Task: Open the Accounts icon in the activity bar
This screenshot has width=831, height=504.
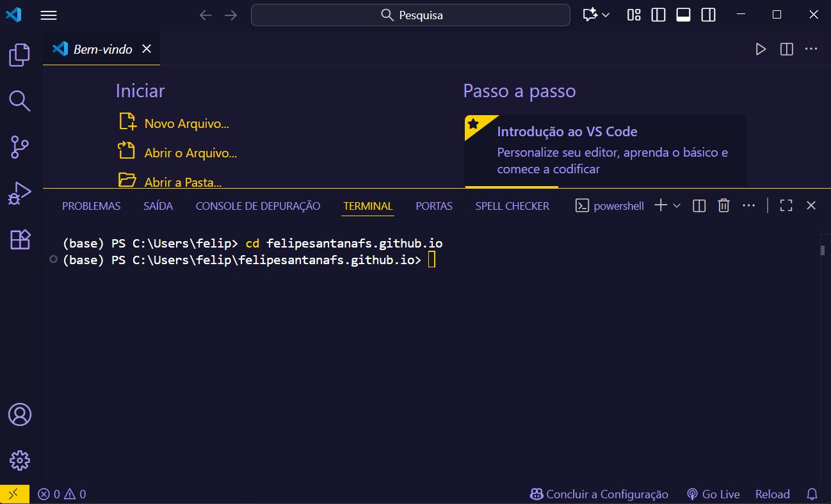Action: [x=19, y=414]
